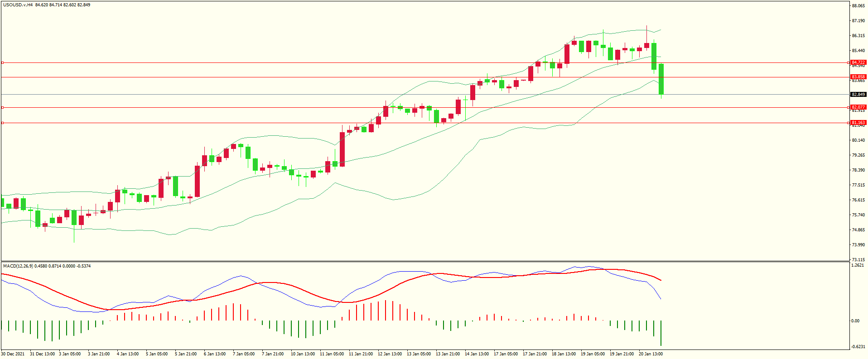Click the 73.990 value on the price axis
The width and height of the screenshot is (868, 359).
858,245
